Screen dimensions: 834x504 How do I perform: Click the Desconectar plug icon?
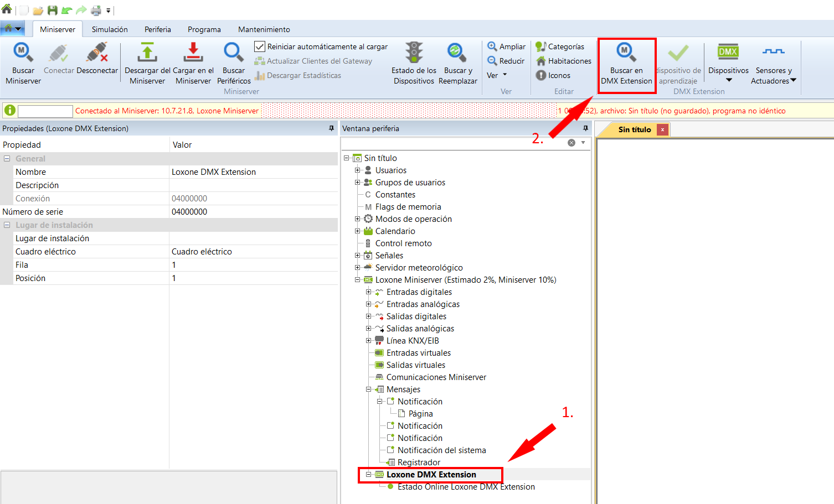pyautogui.click(x=97, y=53)
